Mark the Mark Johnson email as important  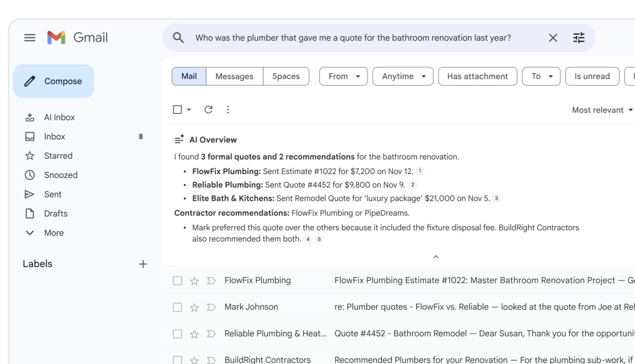pyautogui.click(x=211, y=307)
